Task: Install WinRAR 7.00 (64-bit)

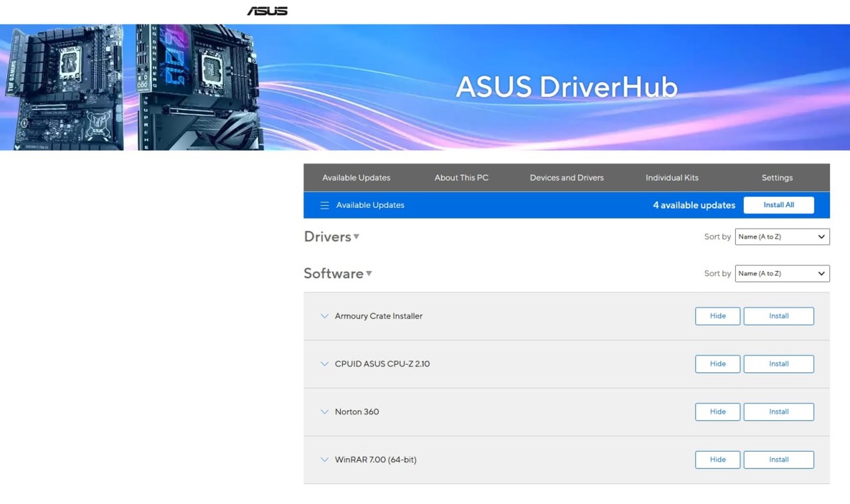Action: click(x=778, y=459)
